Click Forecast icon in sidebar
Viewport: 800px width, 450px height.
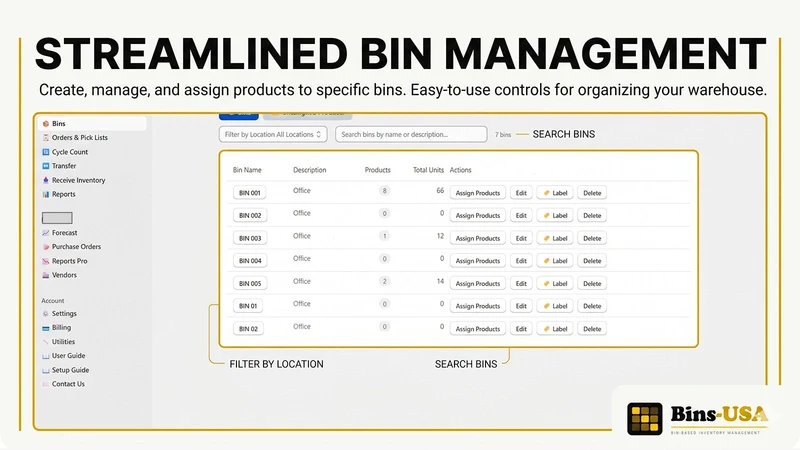[45, 233]
